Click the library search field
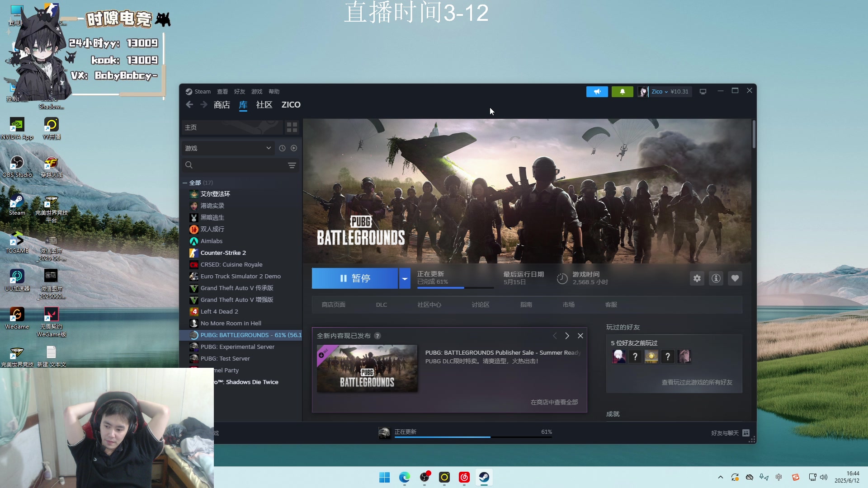 pos(240,165)
